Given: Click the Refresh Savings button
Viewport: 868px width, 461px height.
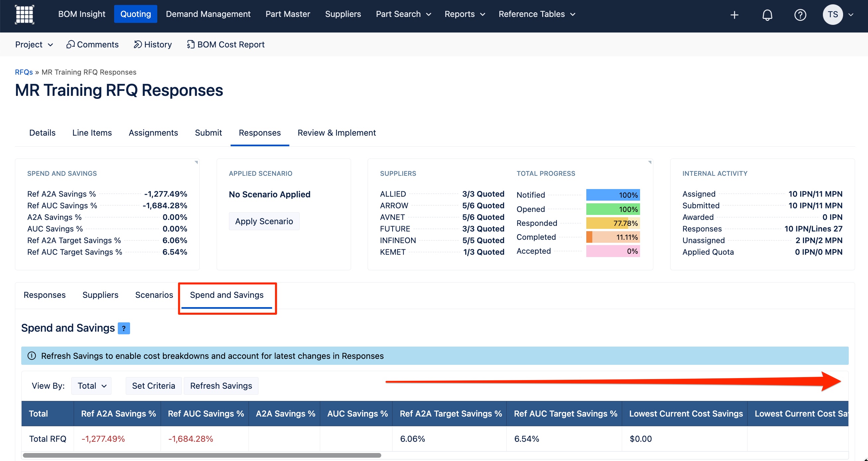Looking at the screenshot, I should tap(221, 386).
